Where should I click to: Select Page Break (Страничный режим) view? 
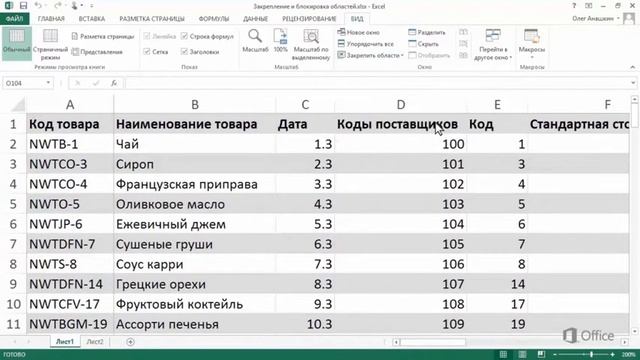coord(50,44)
